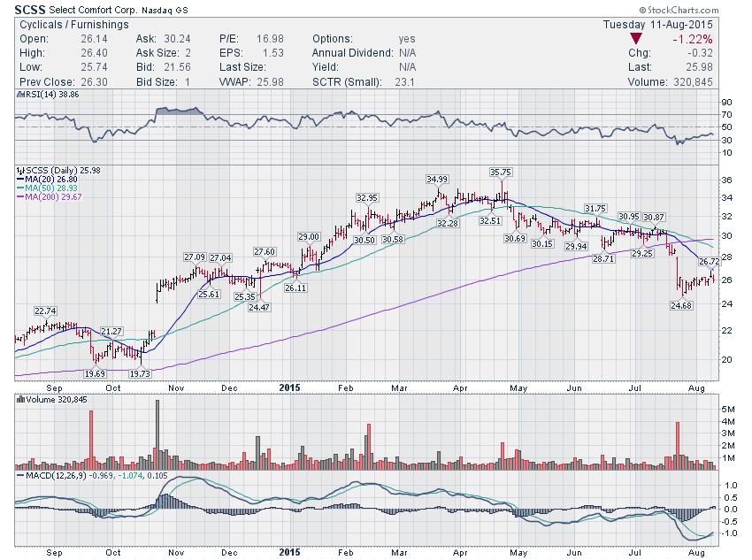Viewport: 752px width, 560px height.
Task: Click the 31.75 price label in June
Action: (x=595, y=208)
